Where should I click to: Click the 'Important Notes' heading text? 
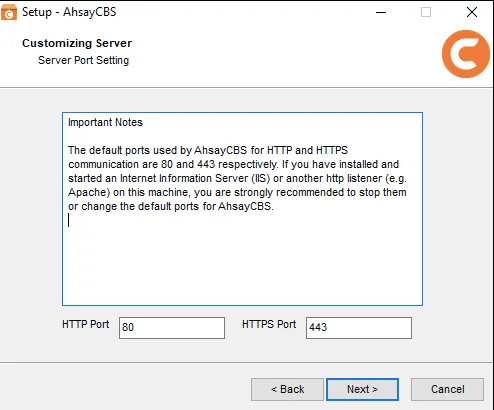pyautogui.click(x=105, y=122)
